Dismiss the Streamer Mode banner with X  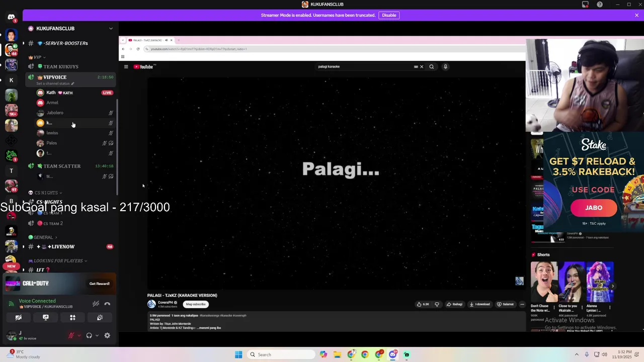[x=636, y=15]
